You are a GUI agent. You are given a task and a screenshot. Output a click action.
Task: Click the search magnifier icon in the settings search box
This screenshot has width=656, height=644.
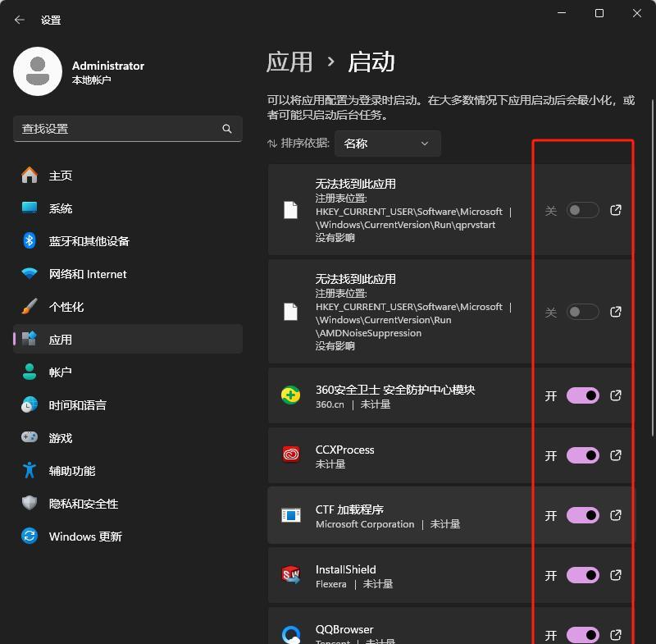(x=227, y=129)
